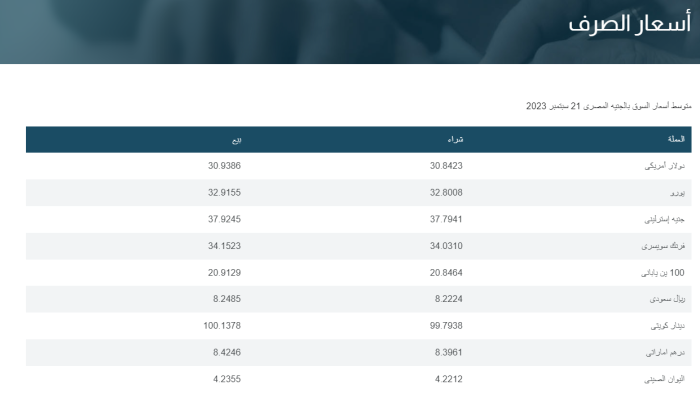Click the العملة column header
Screen dimensions: 700x400
pyautogui.click(x=676, y=139)
